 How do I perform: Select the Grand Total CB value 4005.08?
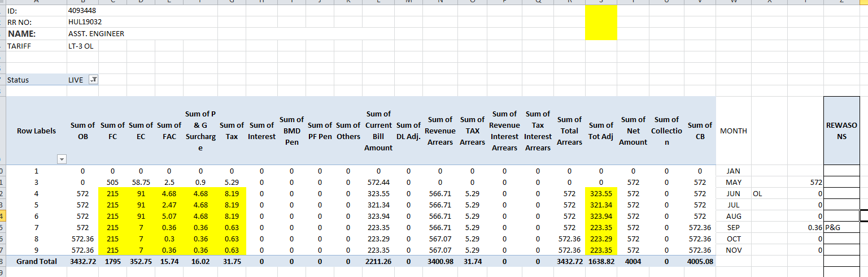tap(700, 262)
